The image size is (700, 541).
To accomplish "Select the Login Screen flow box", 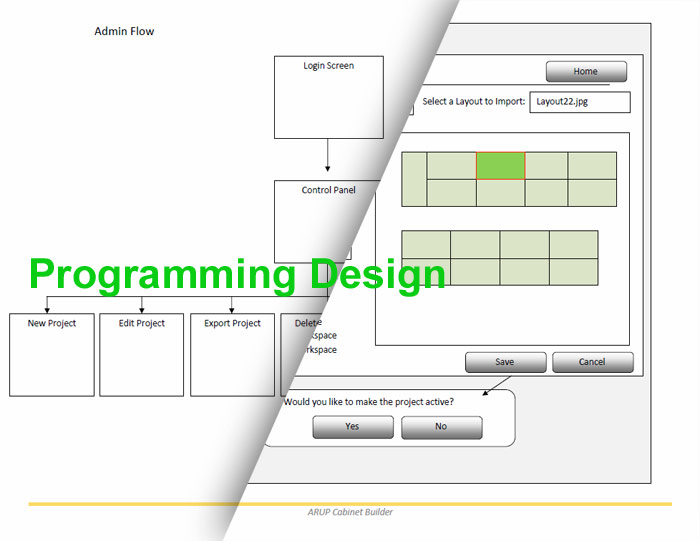I will coord(328,96).
